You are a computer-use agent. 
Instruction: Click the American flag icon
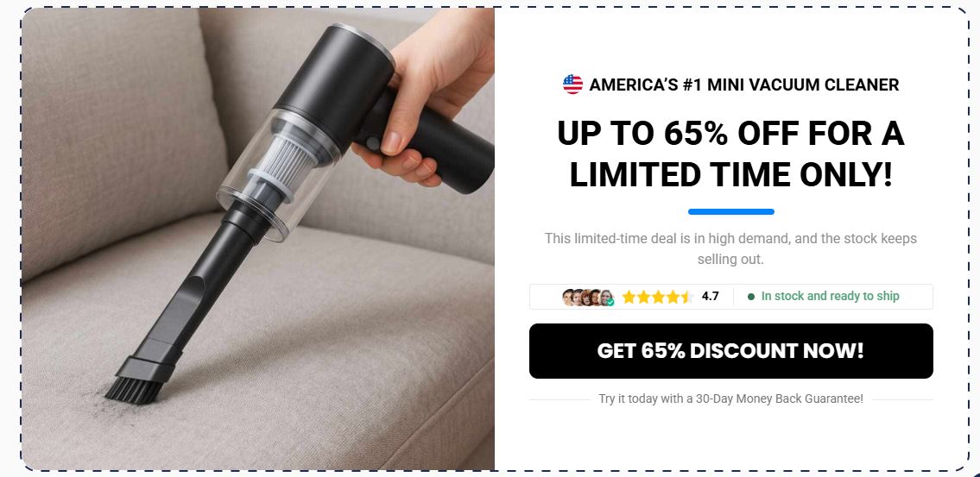pyautogui.click(x=572, y=85)
